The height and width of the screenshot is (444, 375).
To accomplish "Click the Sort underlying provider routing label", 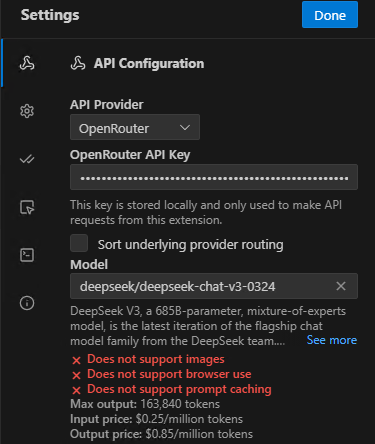I will [190, 245].
